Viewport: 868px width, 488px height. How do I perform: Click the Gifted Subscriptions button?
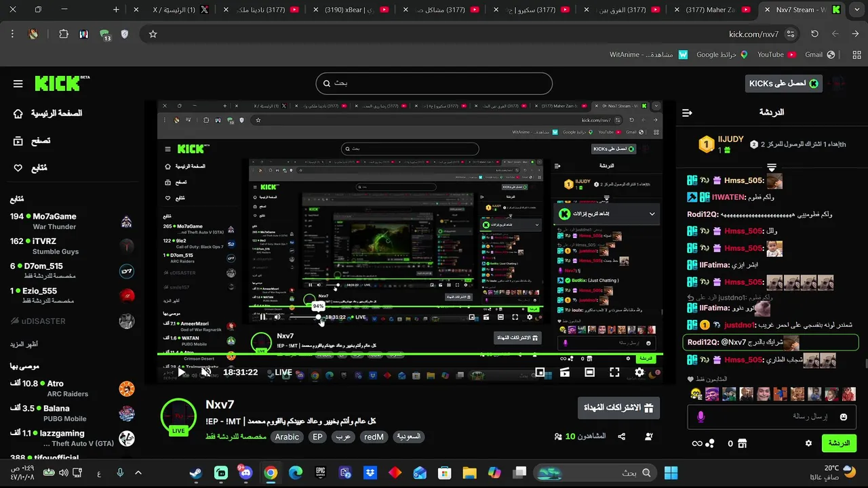click(618, 408)
